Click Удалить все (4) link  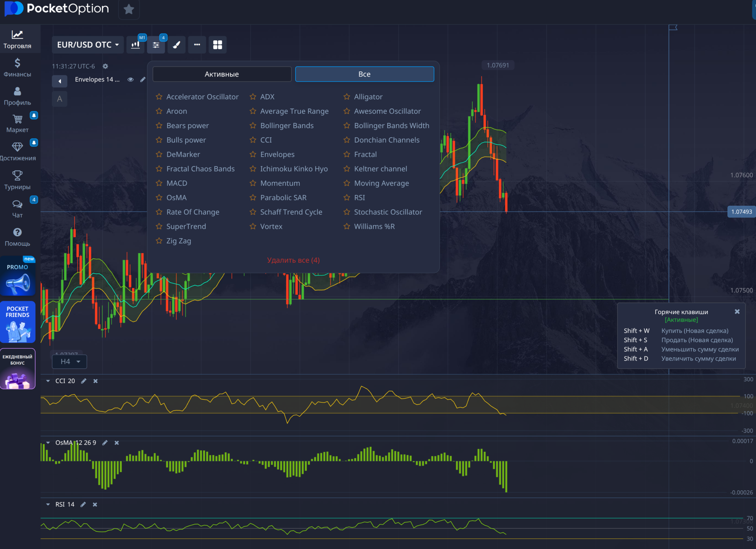(x=293, y=260)
